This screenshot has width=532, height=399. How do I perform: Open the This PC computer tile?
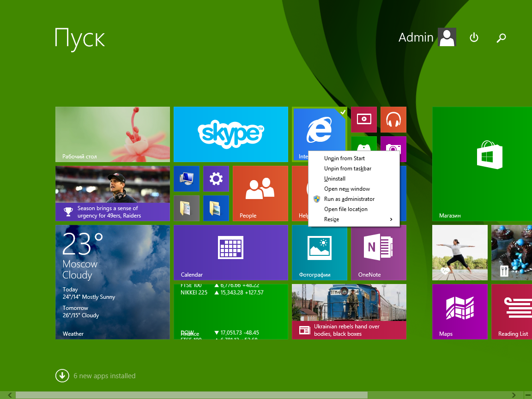186,178
